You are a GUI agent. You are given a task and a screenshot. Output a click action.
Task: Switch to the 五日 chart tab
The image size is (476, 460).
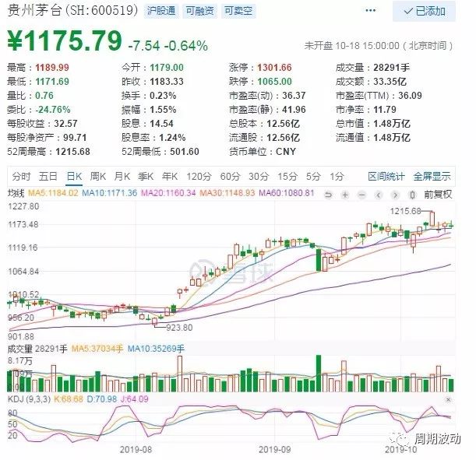[48, 176]
